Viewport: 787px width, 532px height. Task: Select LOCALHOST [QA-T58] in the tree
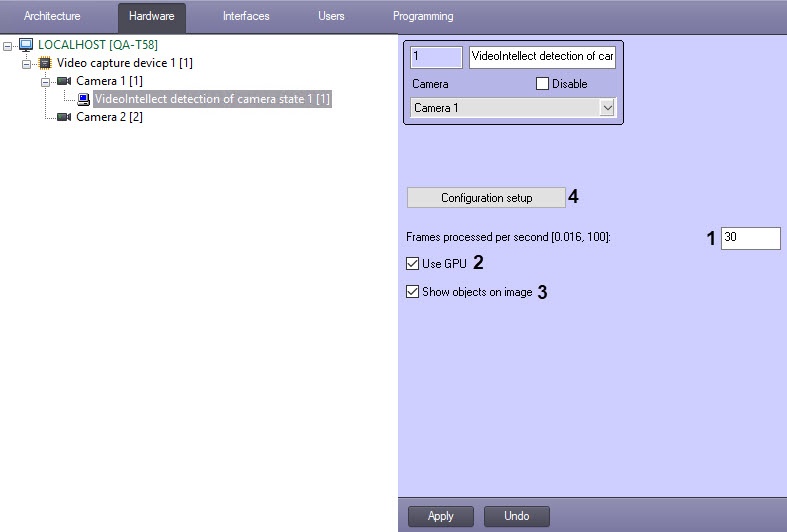tap(98, 45)
